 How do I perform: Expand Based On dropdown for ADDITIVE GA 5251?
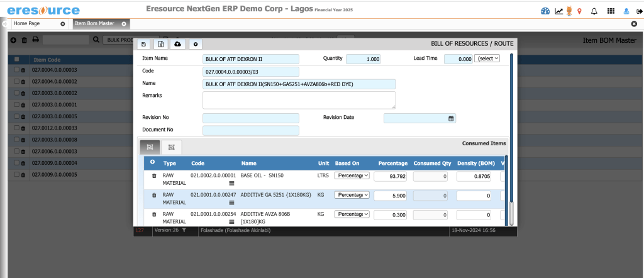point(352,195)
